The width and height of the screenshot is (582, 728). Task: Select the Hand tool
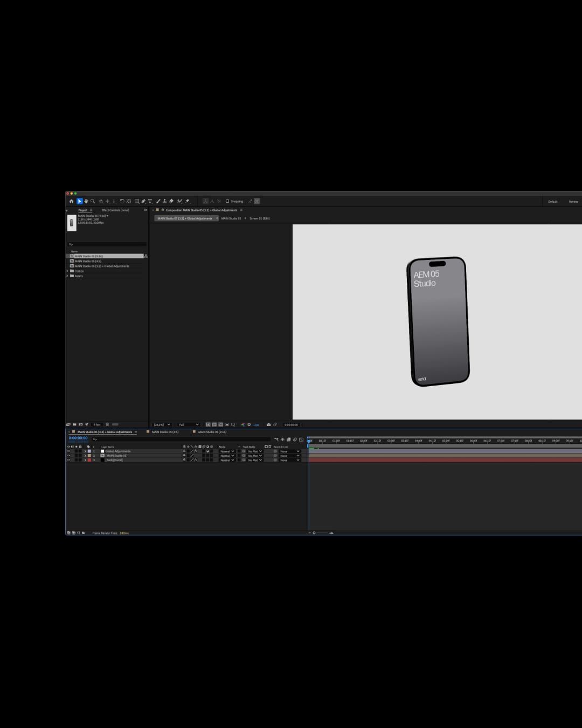click(86, 201)
